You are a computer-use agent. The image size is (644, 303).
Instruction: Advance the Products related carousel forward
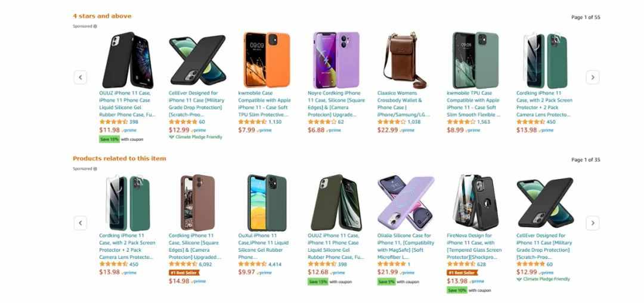click(x=592, y=223)
